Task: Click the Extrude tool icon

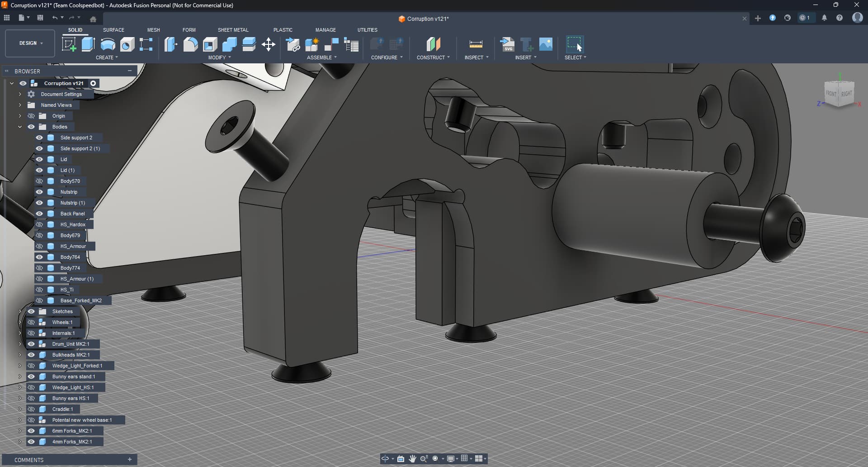Action: coord(88,44)
